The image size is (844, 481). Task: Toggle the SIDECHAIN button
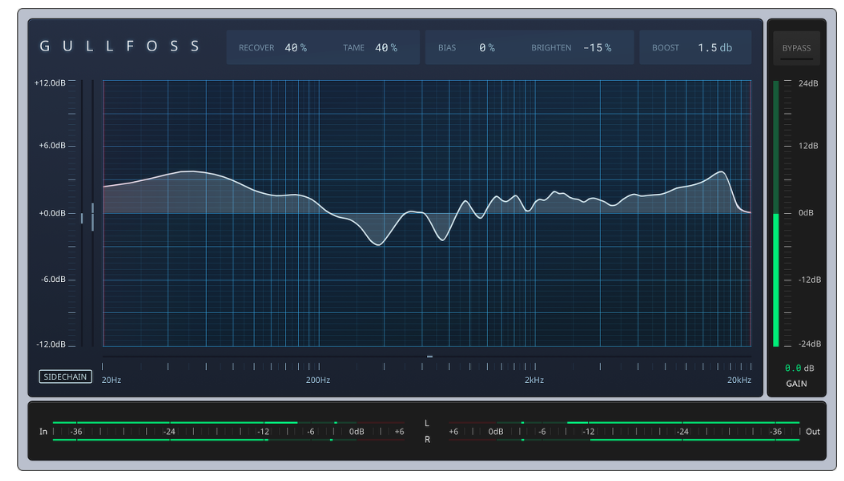tap(65, 377)
